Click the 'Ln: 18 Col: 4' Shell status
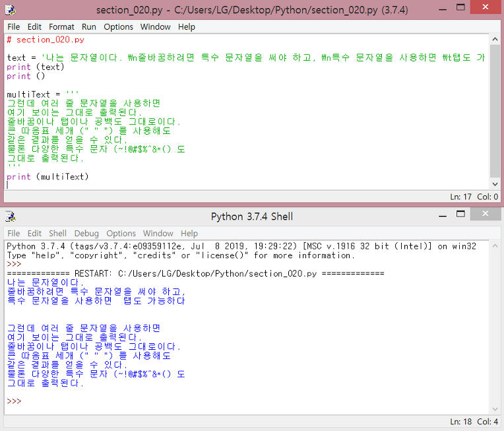 point(474,422)
